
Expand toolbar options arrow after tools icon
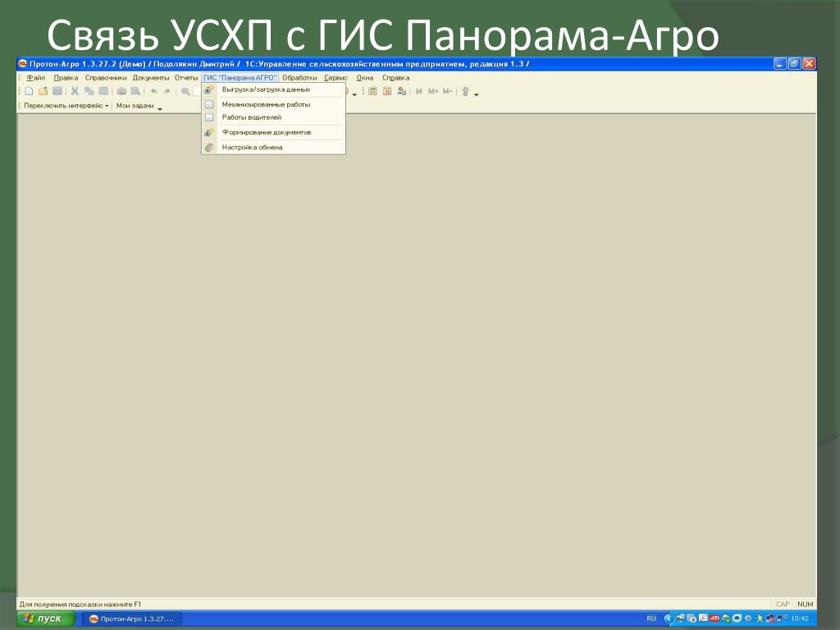click(x=477, y=95)
